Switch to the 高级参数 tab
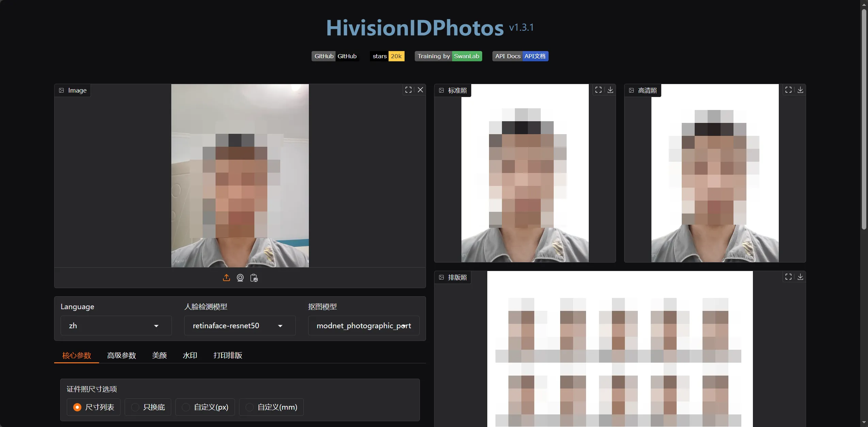Image resolution: width=868 pixels, height=427 pixels. [x=122, y=355]
